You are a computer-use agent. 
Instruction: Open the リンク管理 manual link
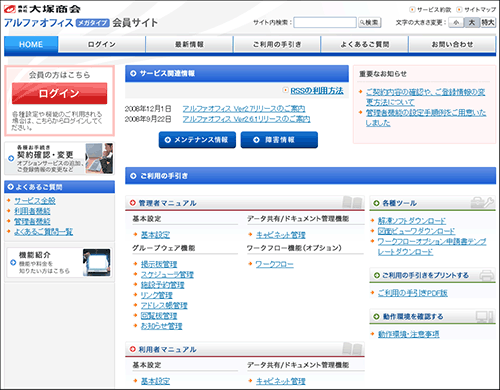(157, 295)
